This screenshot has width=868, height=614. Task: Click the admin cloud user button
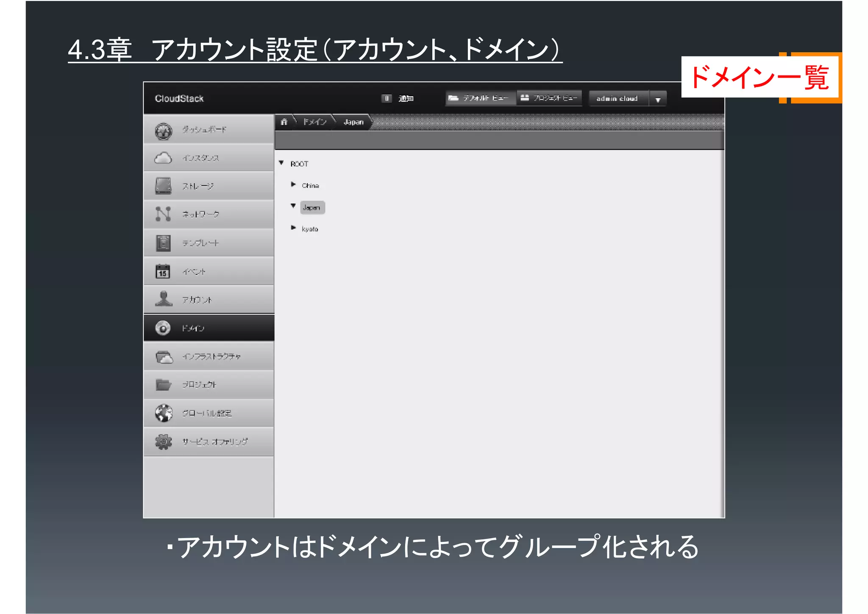(x=619, y=98)
